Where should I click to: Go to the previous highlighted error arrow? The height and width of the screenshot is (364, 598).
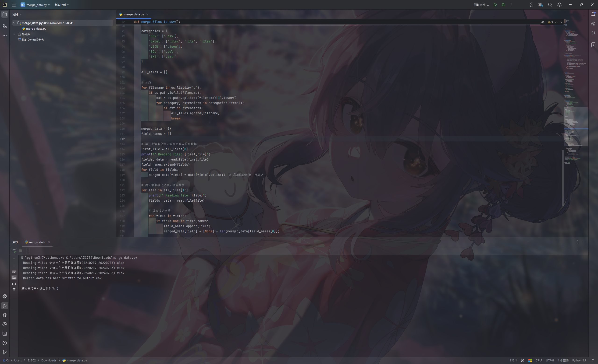pyautogui.click(x=556, y=22)
